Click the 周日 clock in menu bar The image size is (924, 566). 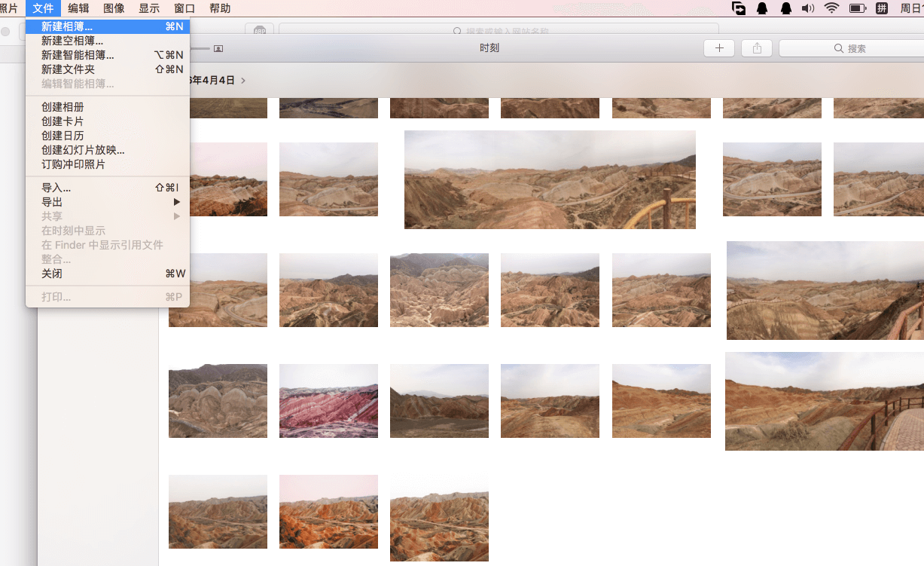tap(911, 8)
